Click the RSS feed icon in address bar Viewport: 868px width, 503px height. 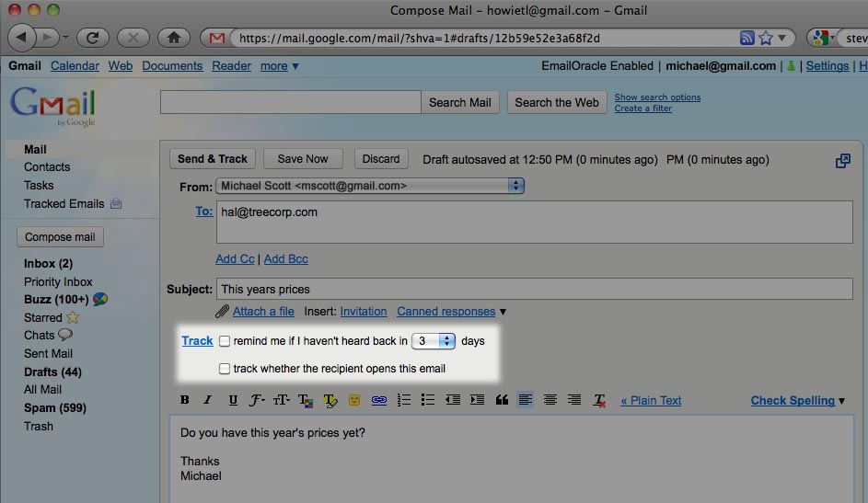(747, 38)
